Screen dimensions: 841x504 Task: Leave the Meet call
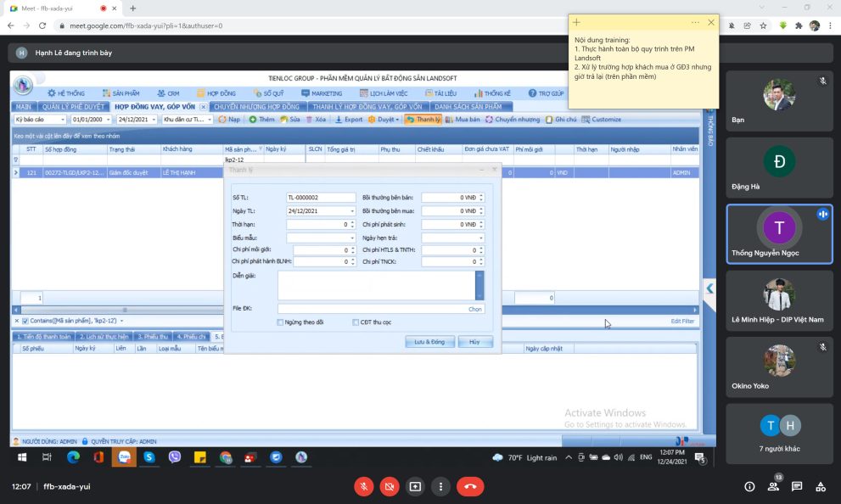(470, 486)
